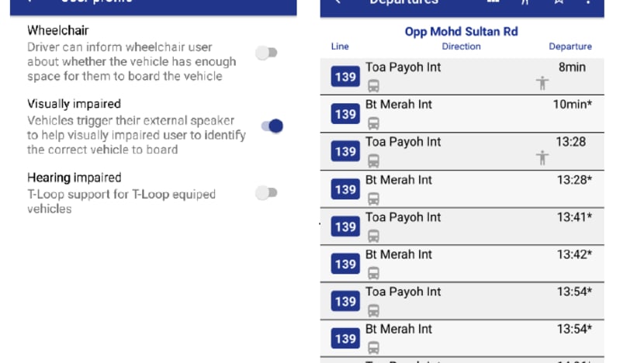Open three-dot overflow menu in Departures header
The image size is (644, 363).
pyautogui.click(x=588, y=2)
